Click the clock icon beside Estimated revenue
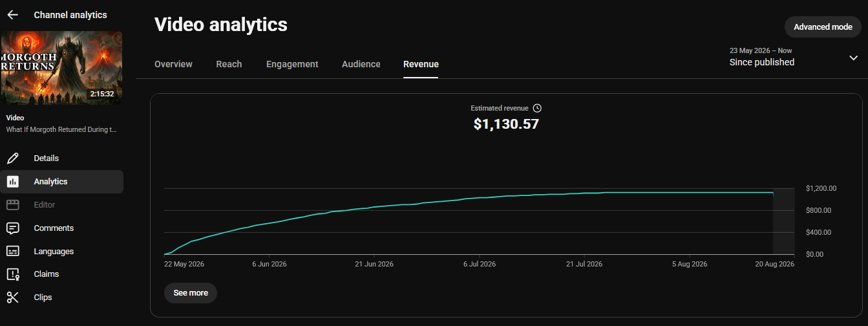 (537, 108)
